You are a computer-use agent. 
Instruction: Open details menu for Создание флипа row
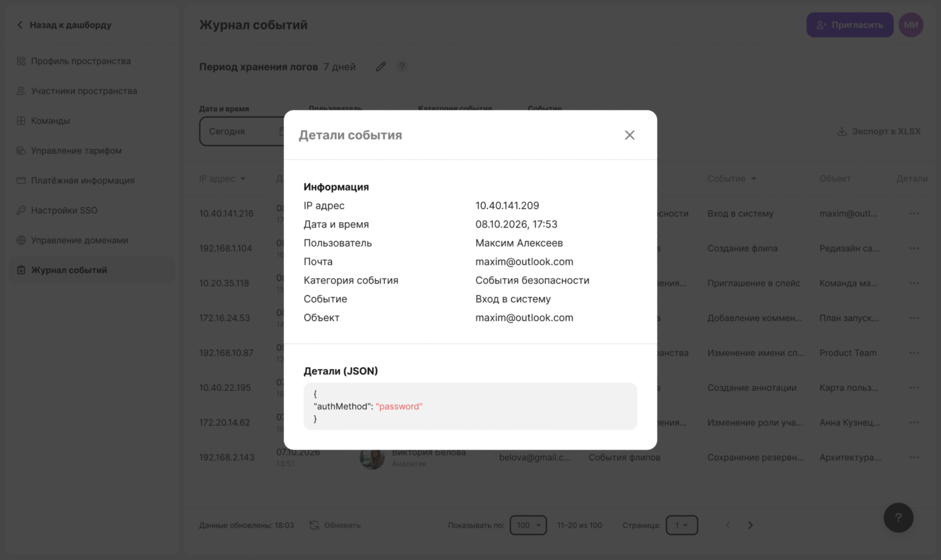[914, 248]
